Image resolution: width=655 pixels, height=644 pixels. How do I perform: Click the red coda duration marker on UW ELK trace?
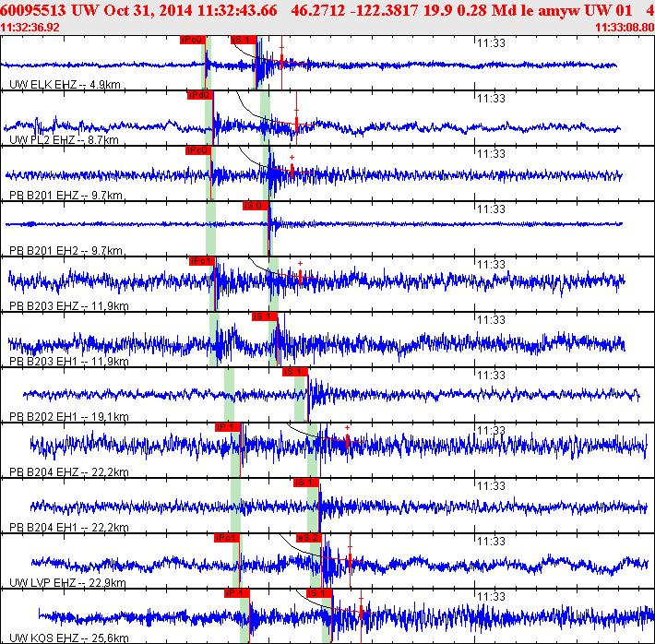click(x=282, y=63)
